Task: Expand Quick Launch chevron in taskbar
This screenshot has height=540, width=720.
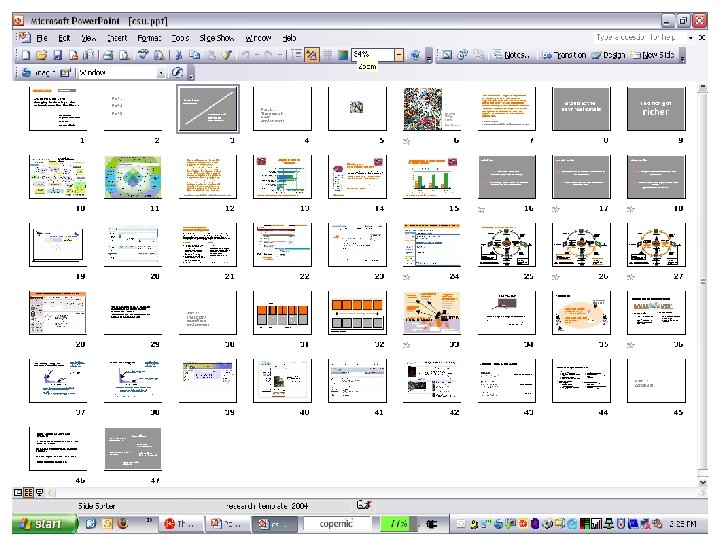Action: point(149,521)
